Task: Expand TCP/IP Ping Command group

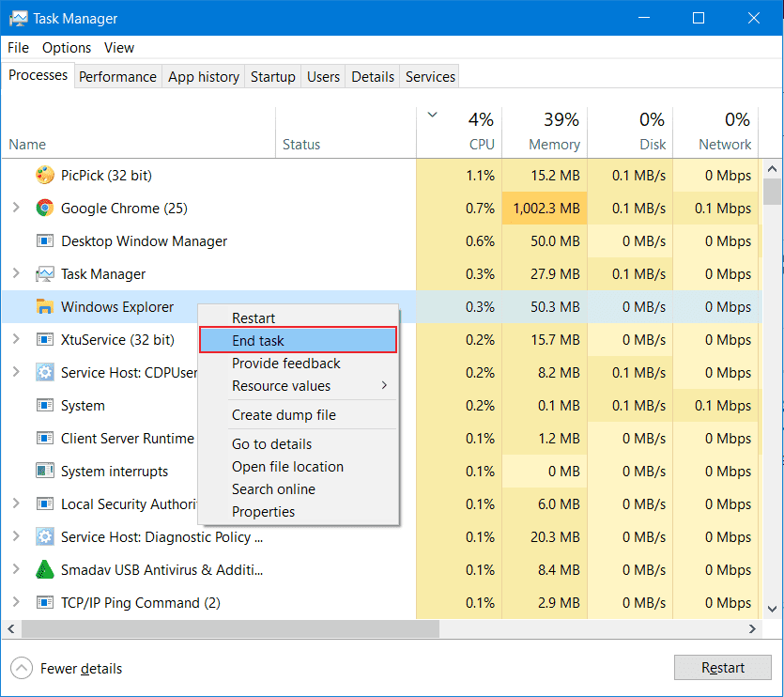Action: click(x=16, y=601)
